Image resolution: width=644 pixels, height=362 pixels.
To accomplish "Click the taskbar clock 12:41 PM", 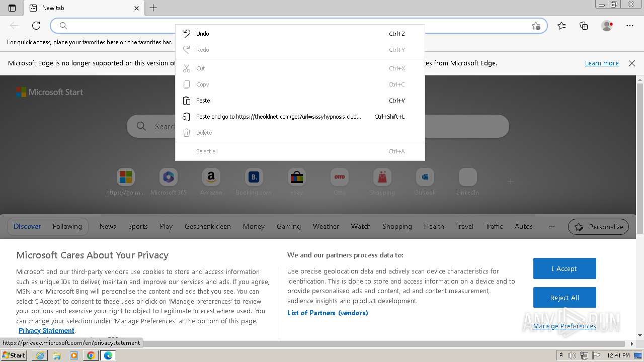I will (618, 355).
